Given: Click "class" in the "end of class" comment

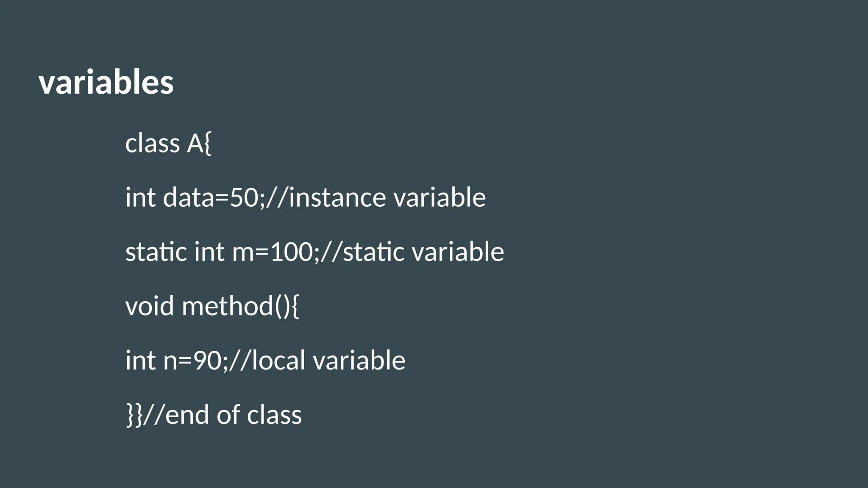Looking at the screenshot, I should 274,414.
